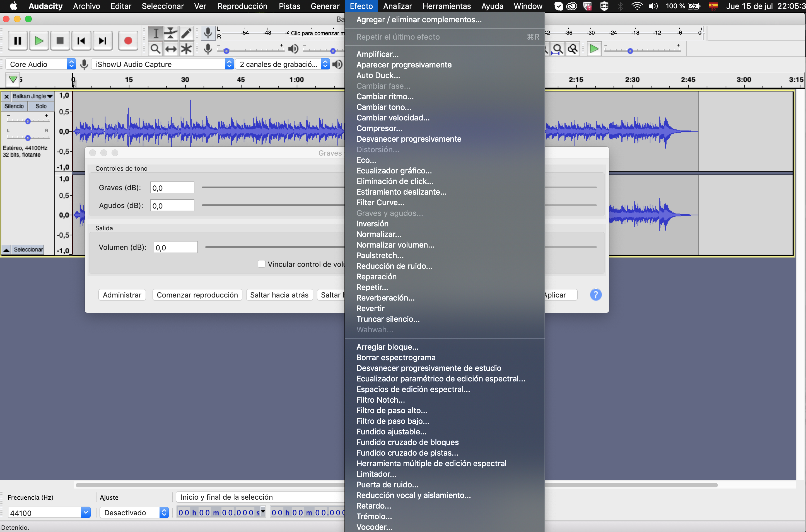
Task: Click the recording meter microphone icon
Action: [208, 33]
